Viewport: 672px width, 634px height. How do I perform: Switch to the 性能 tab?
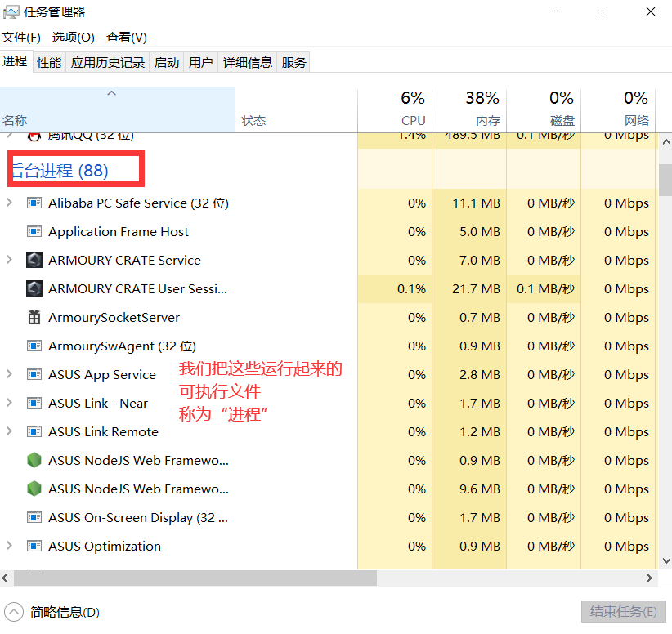49,63
